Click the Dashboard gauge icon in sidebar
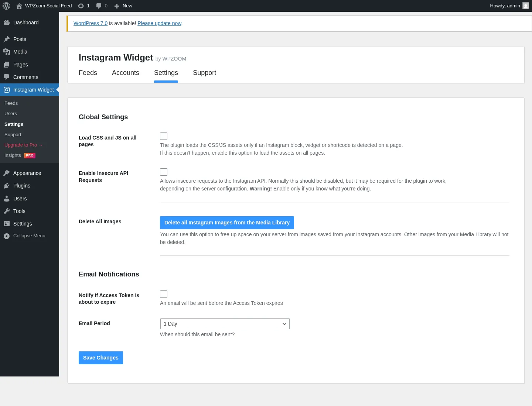The height and width of the screenshot is (406, 532). point(7,23)
